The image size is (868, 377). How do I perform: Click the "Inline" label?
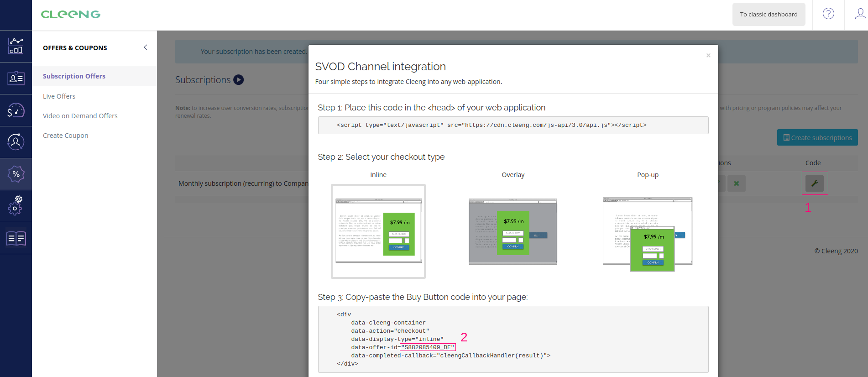[x=378, y=175]
